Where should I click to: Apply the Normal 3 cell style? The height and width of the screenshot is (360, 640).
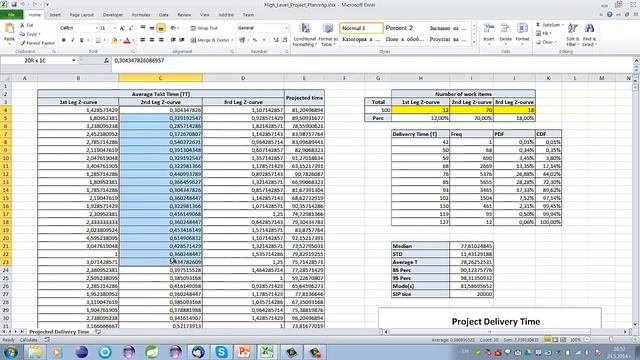(361, 28)
